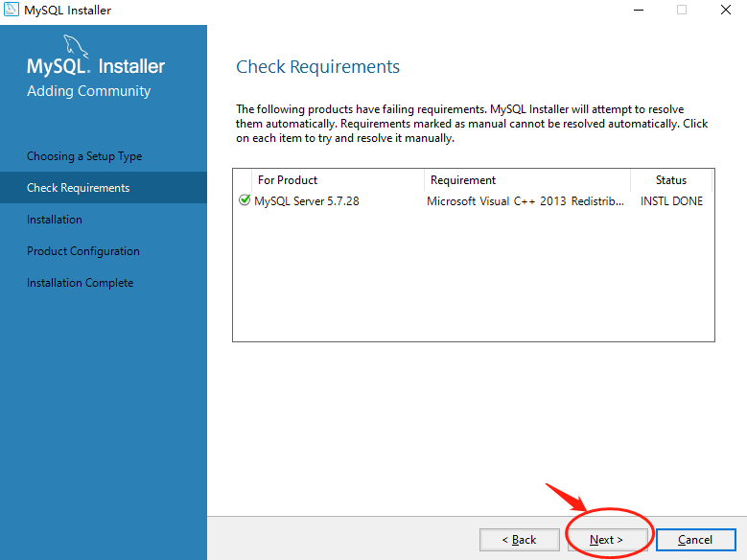747x560 pixels.
Task: Select the Choosing a Setup Type step
Action: (84, 156)
